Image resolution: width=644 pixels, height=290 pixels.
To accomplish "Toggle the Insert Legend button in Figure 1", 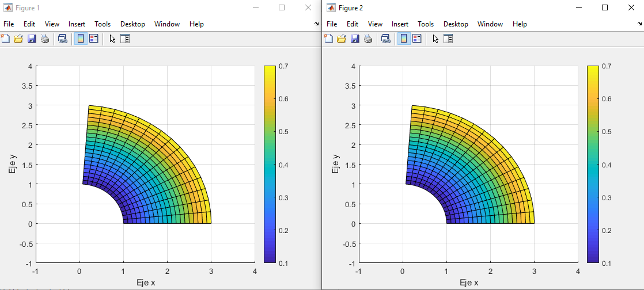I will tap(94, 39).
